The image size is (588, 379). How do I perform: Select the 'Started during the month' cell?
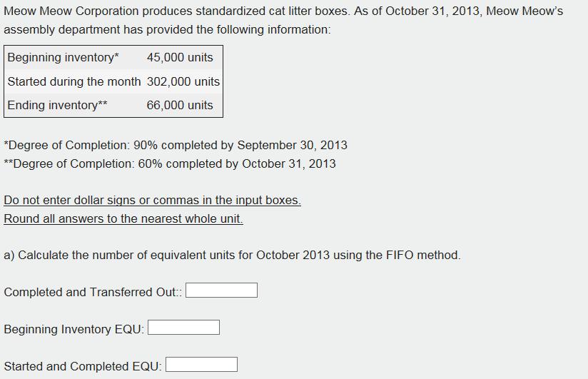[74, 81]
